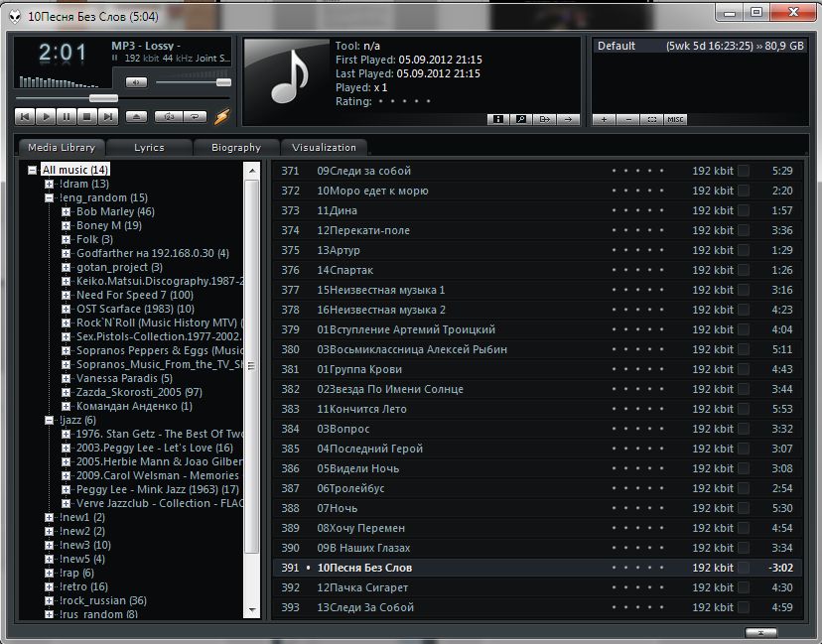
Task: Open the MISC playlist menu
Action: 675,119
